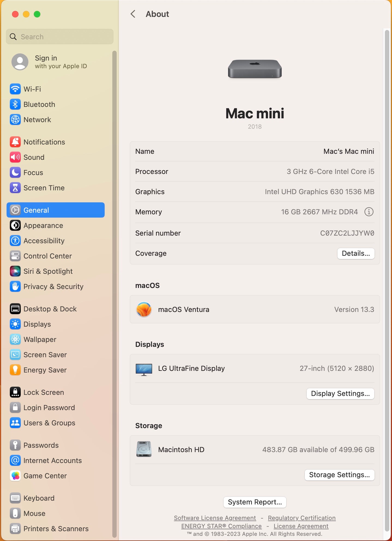Click the Screen Saver icon
This screenshot has height=541, width=392.
pyautogui.click(x=15, y=355)
